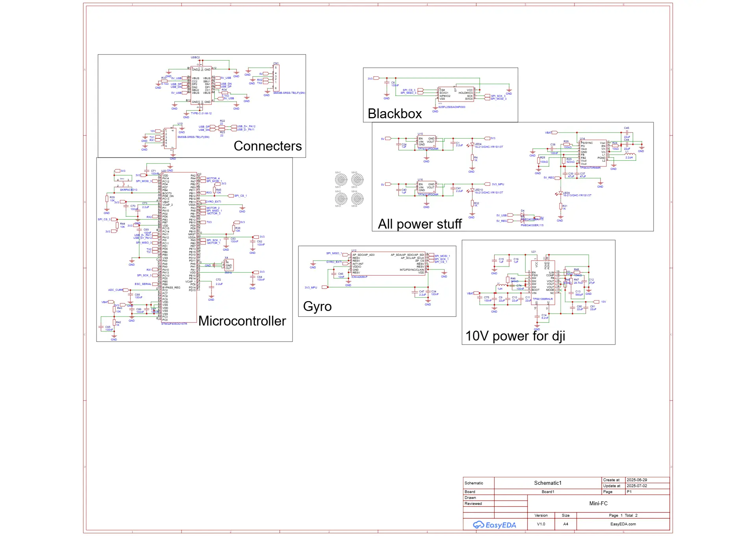Select the R32 1K resistor
Image resolution: width=756 pixels, height=536 pixels.
[472, 204]
